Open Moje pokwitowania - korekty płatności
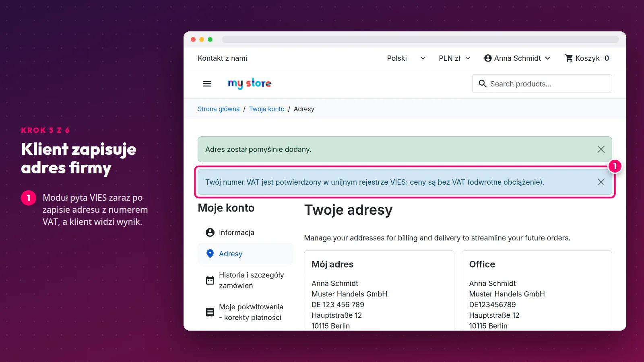 [246, 312]
